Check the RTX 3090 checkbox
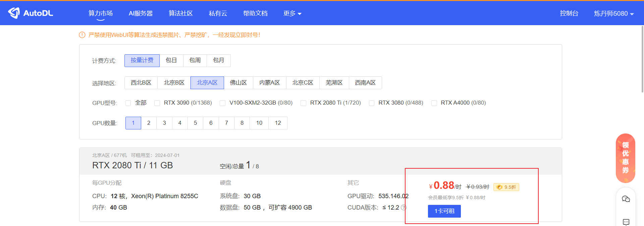This screenshot has height=226, width=644. [157, 103]
